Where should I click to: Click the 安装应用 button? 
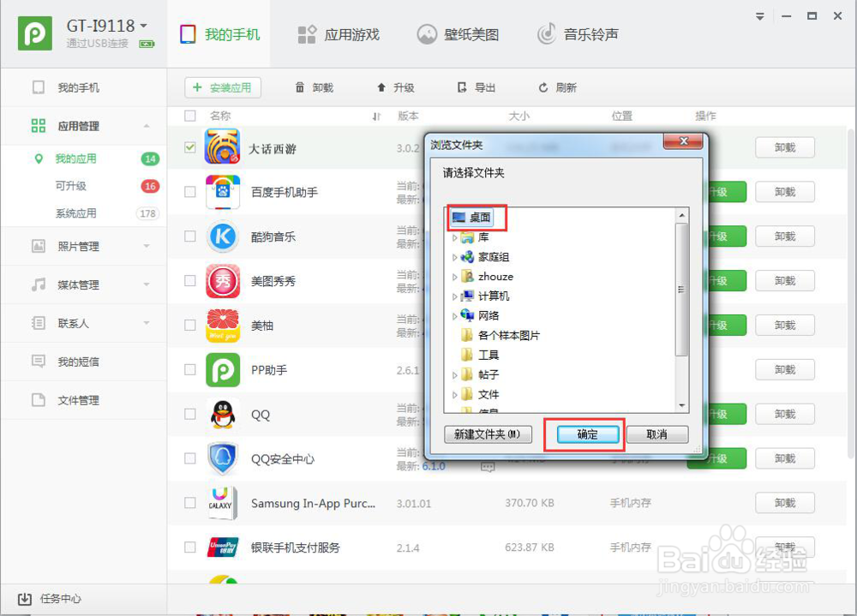[x=223, y=87]
